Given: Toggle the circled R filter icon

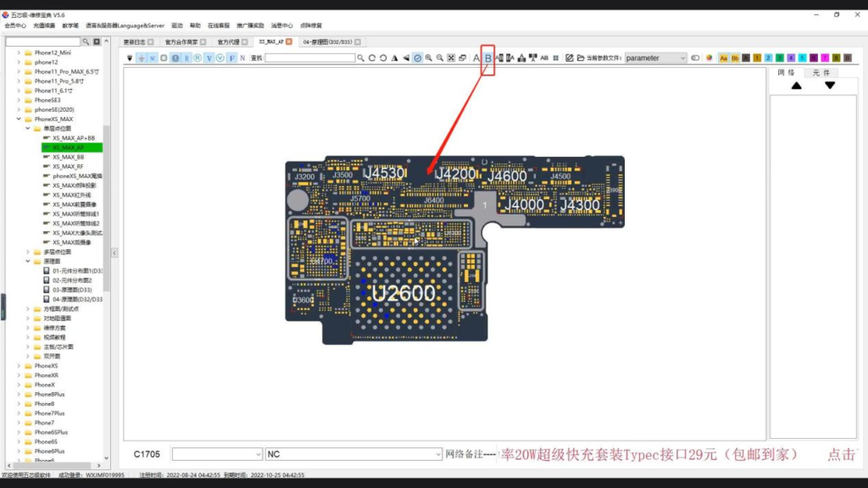Looking at the screenshot, I should click(198, 58).
